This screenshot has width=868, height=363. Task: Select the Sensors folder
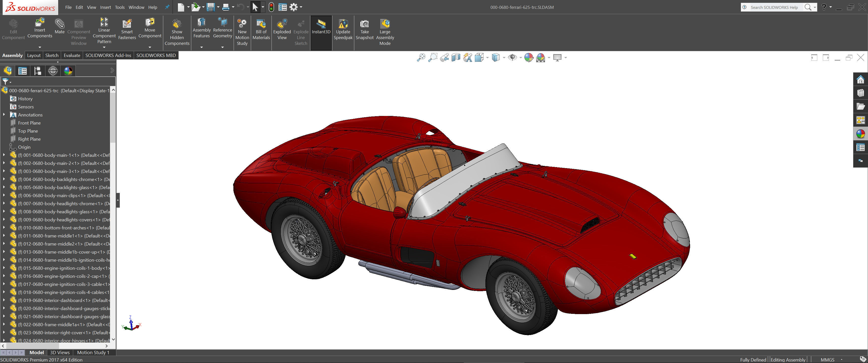coord(25,107)
